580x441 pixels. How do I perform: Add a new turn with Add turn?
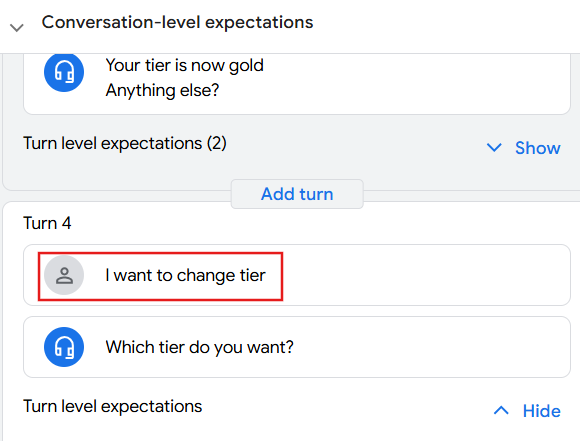(297, 194)
